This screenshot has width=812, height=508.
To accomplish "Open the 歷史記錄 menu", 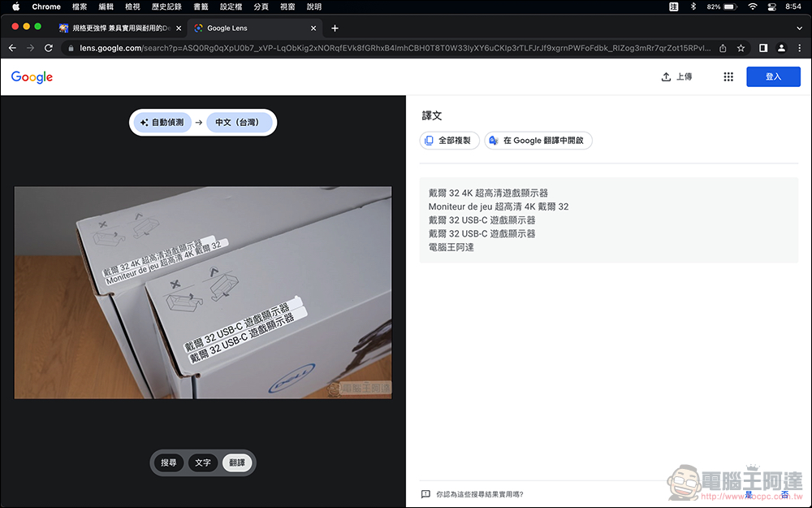I will (x=166, y=7).
